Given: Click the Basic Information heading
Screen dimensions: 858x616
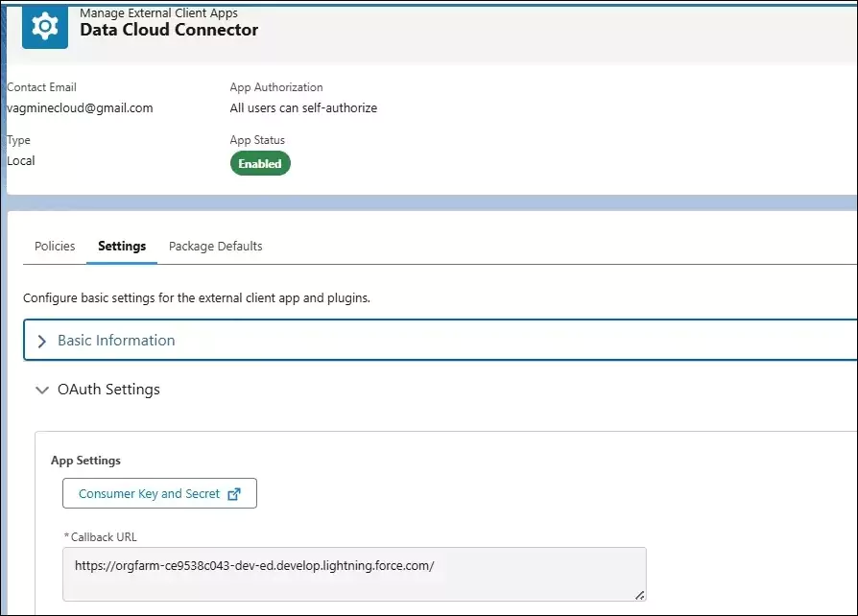Looking at the screenshot, I should click(116, 341).
